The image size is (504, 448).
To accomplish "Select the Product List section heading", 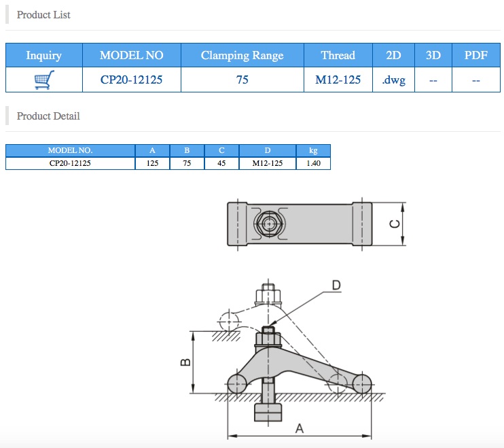I will pyautogui.click(x=43, y=15).
